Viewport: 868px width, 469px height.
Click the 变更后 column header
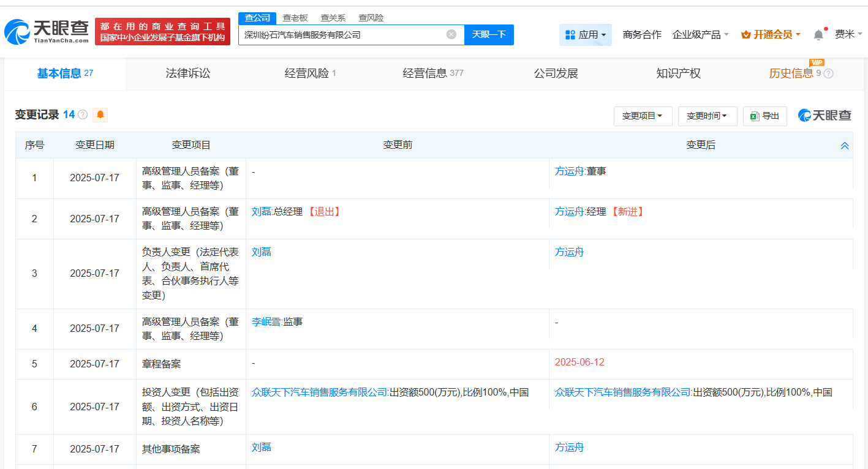coord(701,145)
